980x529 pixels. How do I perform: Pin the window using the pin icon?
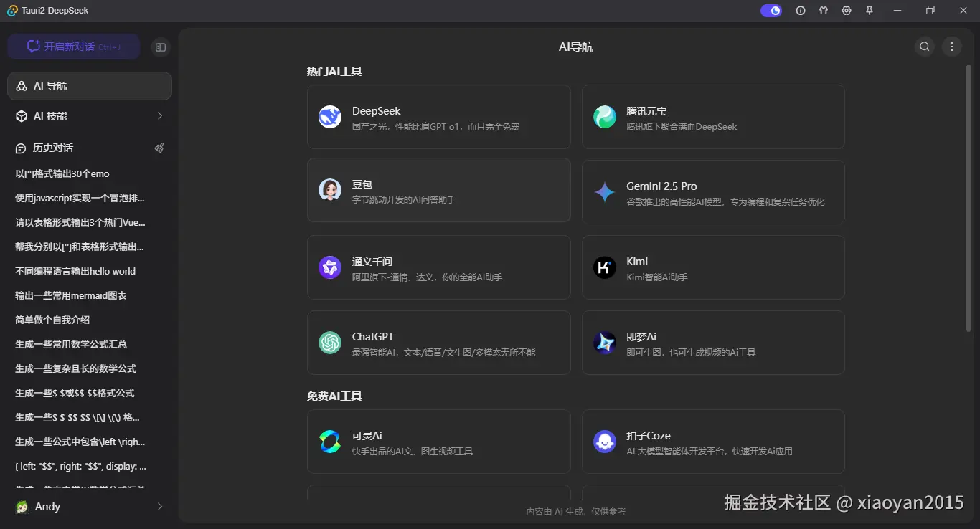click(869, 10)
